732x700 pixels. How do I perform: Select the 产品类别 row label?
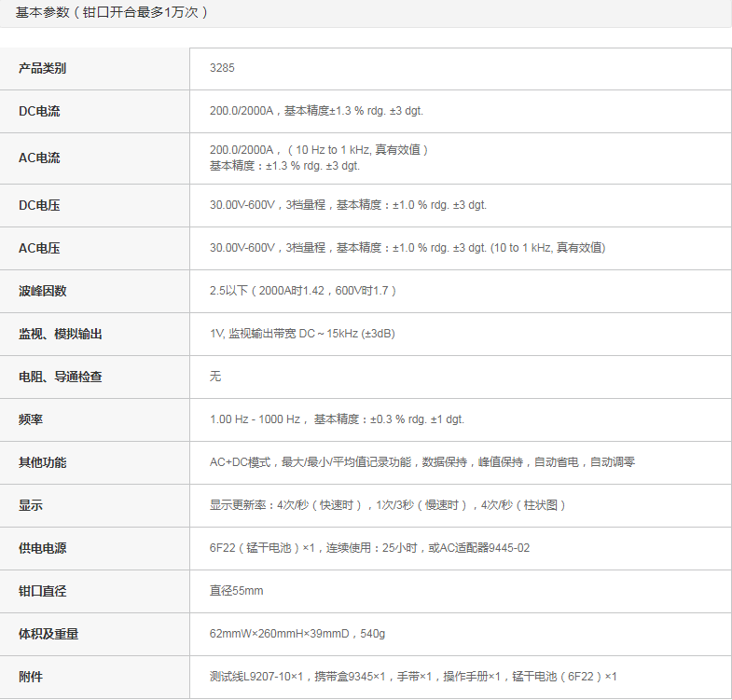[43, 69]
